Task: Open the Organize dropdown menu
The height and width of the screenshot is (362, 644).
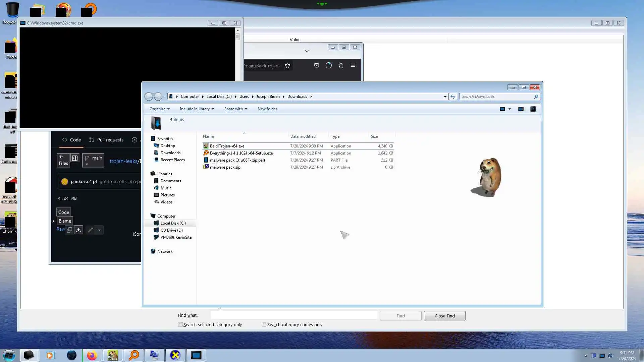Action: click(159, 109)
